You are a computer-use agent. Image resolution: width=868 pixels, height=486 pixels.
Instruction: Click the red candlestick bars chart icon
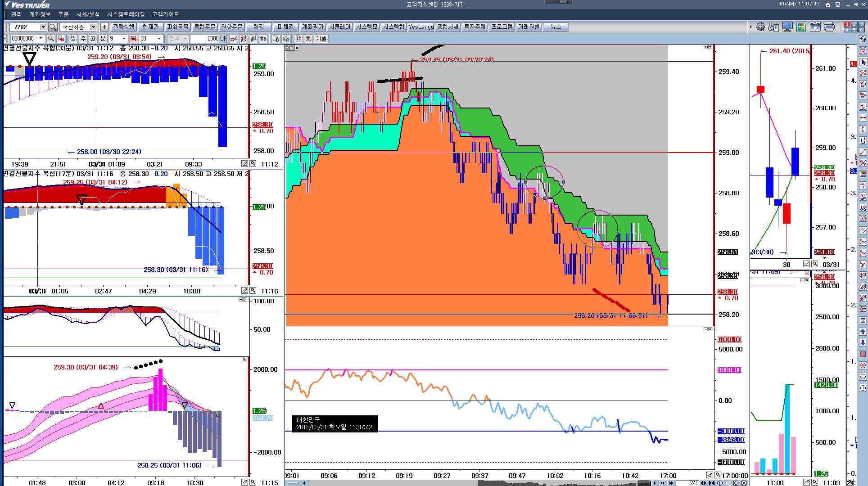(244, 39)
